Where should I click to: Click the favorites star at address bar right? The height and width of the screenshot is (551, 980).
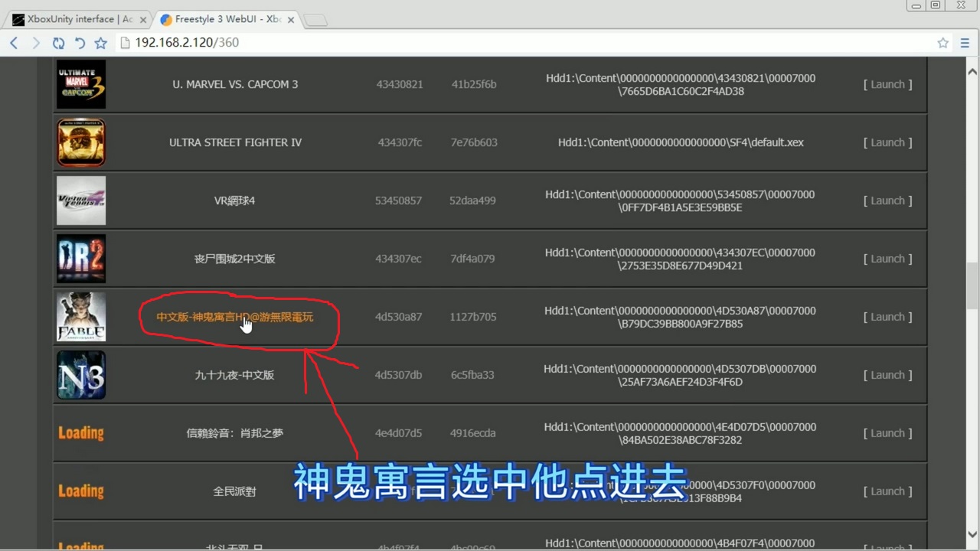click(x=943, y=43)
